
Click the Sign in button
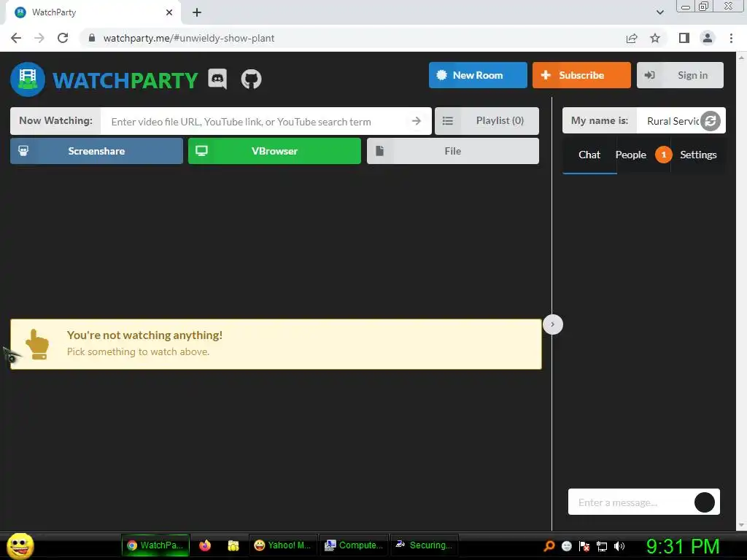[680, 75]
